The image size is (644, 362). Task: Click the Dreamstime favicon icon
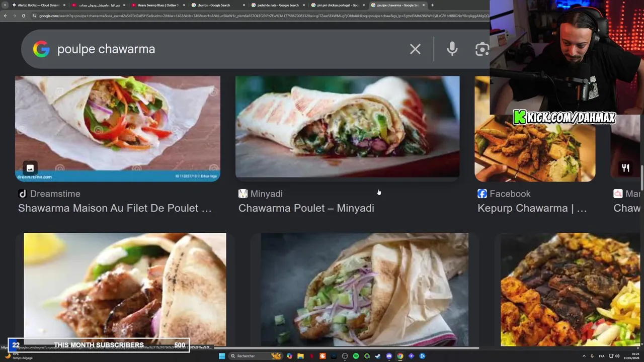click(x=22, y=194)
